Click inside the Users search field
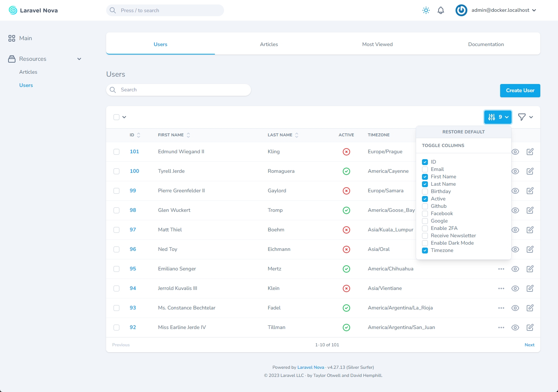This screenshot has height=392, width=558. (x=178, y=90)
